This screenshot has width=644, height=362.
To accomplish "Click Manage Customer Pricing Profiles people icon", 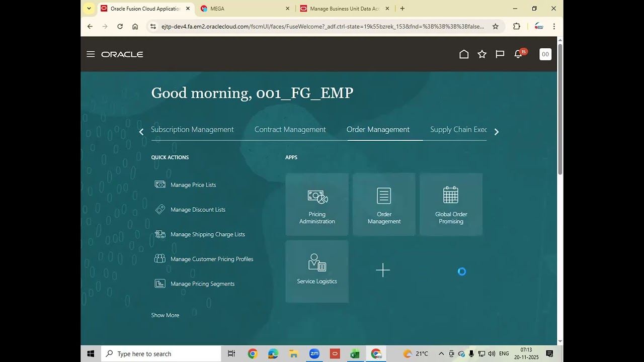I will [160, 258].
